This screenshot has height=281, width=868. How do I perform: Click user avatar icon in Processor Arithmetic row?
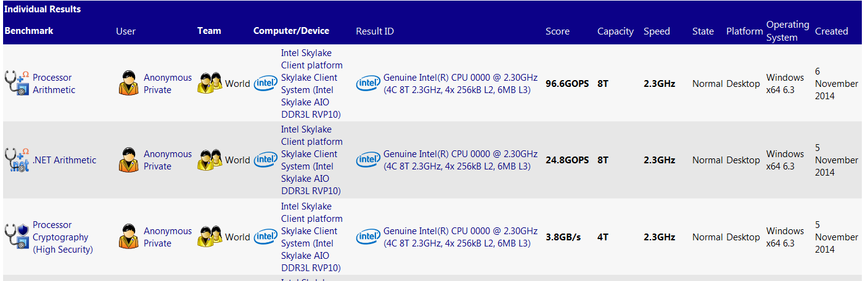click(x=128, y=83)
